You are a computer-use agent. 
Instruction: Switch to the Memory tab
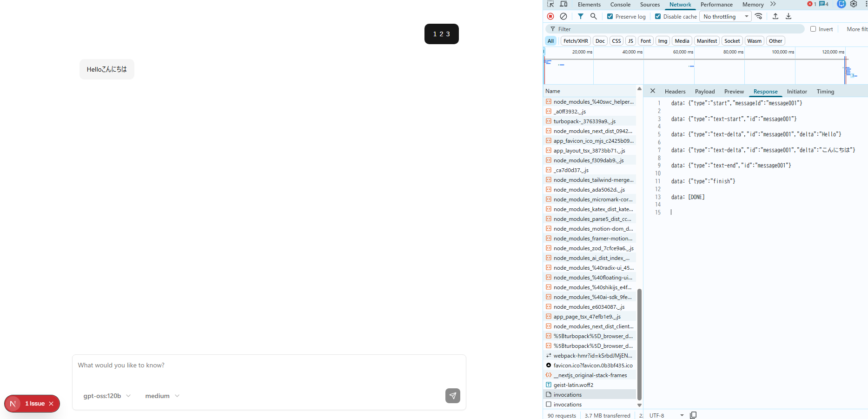(753, 4)
